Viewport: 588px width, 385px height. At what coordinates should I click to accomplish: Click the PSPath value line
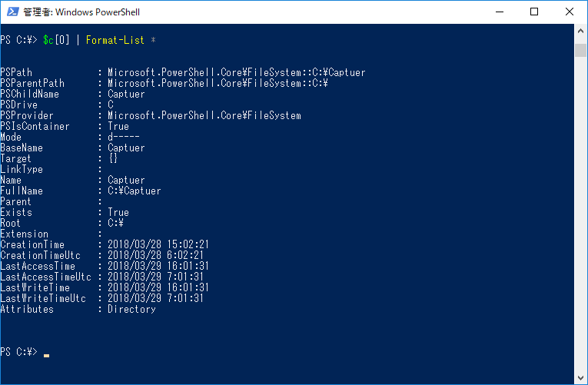point(236,72)
